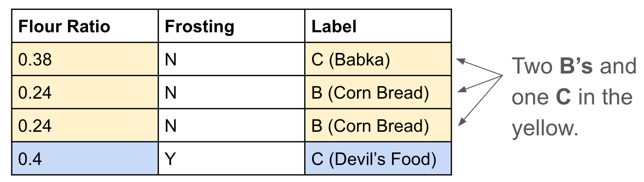Click the "Flour Ratio" column header
Screen dimensions: 644x182
[x=64, y=26]
